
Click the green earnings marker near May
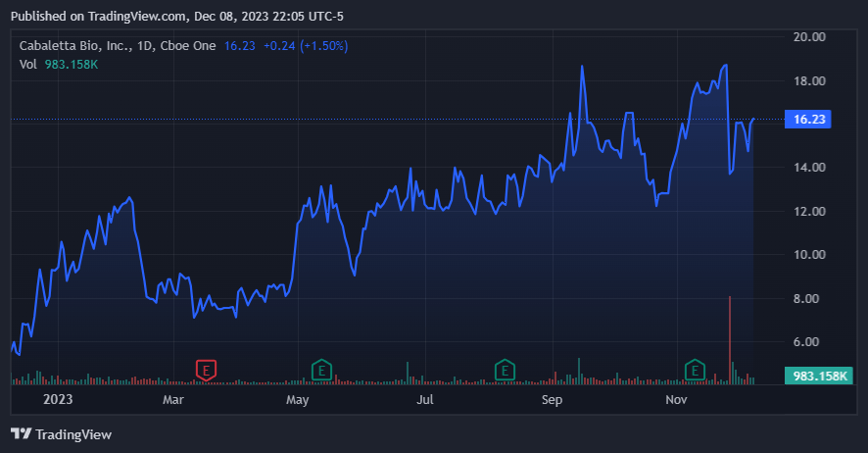coord(321,370)
